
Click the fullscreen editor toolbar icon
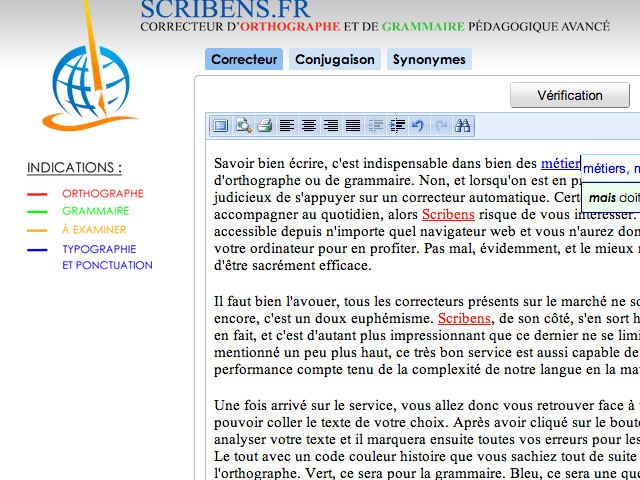(x=221, y=126)
